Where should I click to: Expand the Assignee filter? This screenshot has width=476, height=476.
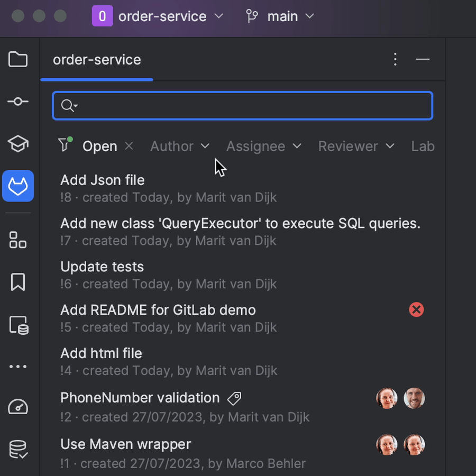pos(264,146)
